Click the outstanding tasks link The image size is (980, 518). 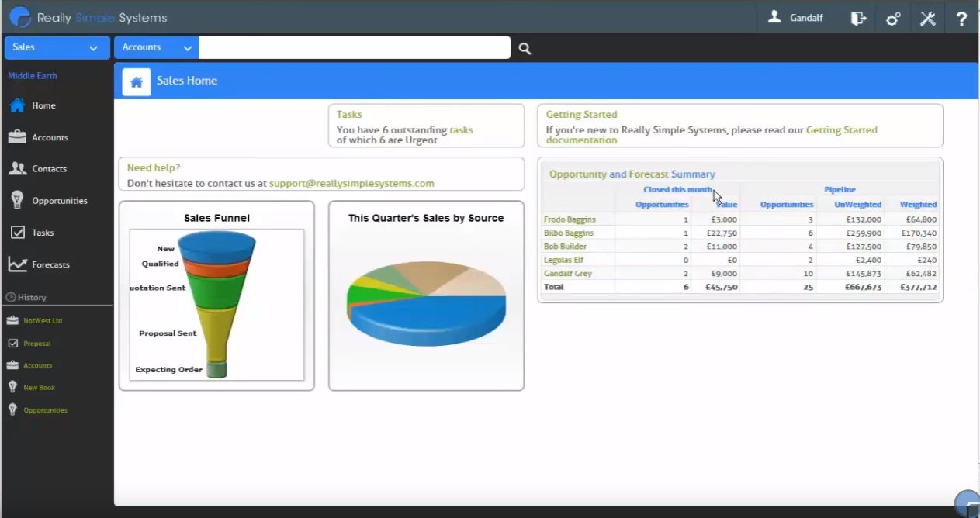(461, 130)
